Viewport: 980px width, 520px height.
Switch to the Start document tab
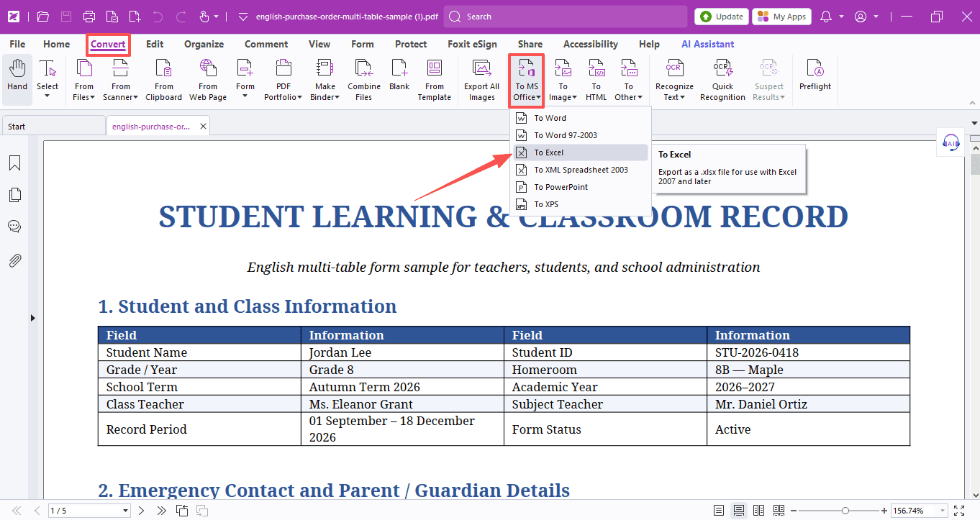tap(53, 127)
